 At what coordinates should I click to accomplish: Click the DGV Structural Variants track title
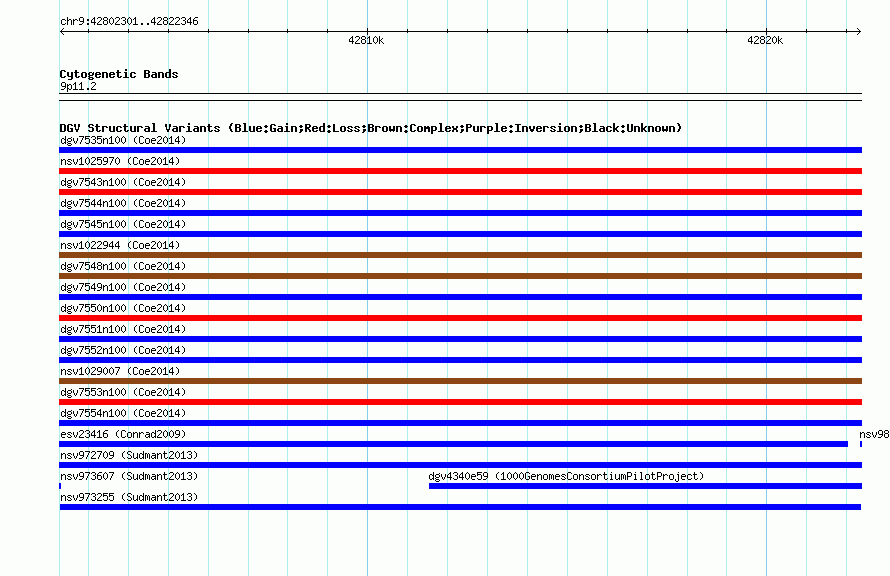[370, 128]
